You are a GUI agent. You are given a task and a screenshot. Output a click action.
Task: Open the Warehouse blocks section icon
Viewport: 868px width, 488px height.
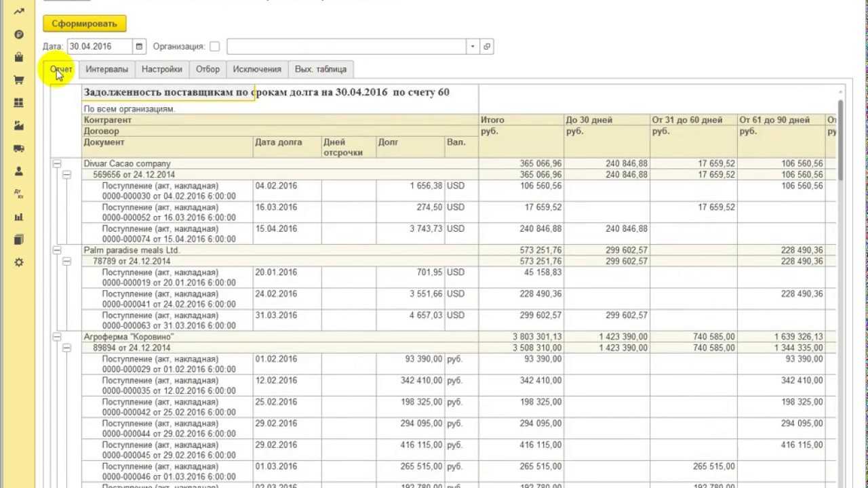click(x=19, y=103)
